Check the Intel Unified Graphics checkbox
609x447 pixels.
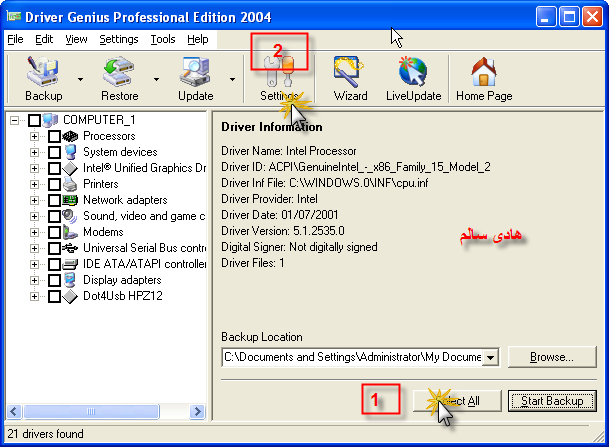pyautogui.click(x=54, y=168)
